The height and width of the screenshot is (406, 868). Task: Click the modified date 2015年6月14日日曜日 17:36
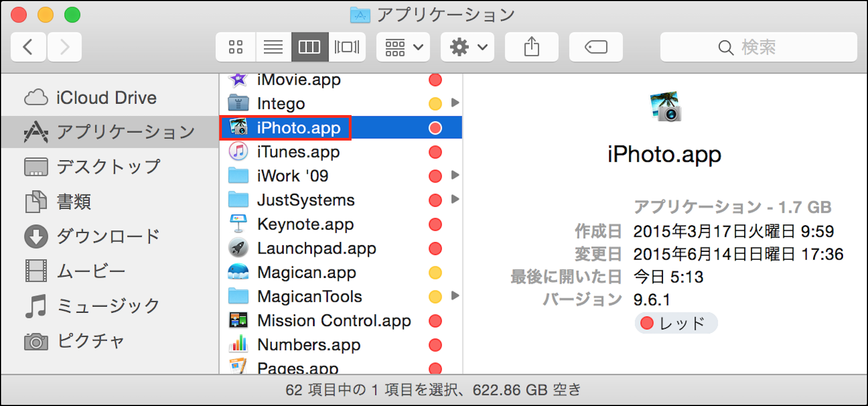coord(738,255)
